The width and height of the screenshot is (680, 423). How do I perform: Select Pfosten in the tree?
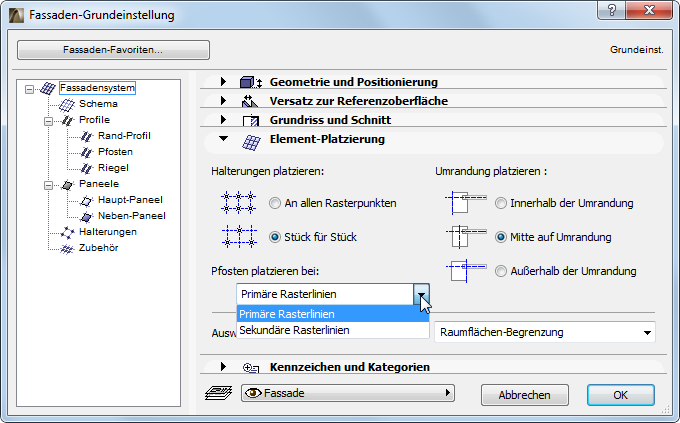[115, 152]
